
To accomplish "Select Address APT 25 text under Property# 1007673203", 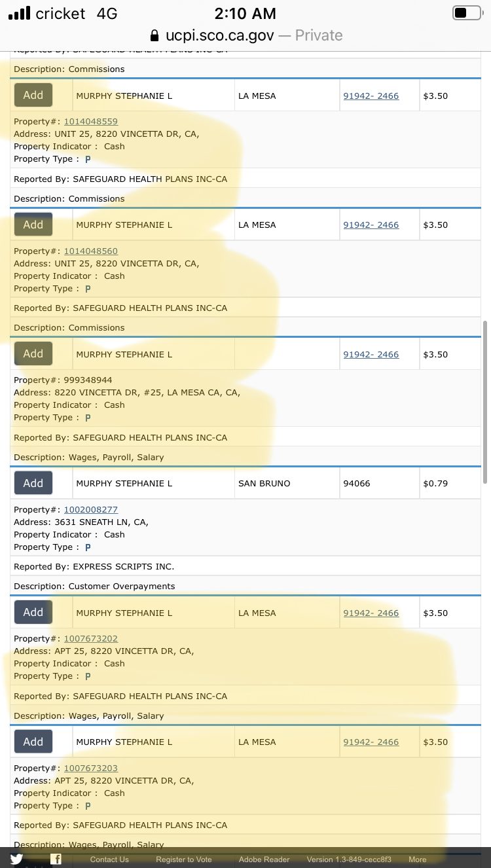I will point(103,781).
